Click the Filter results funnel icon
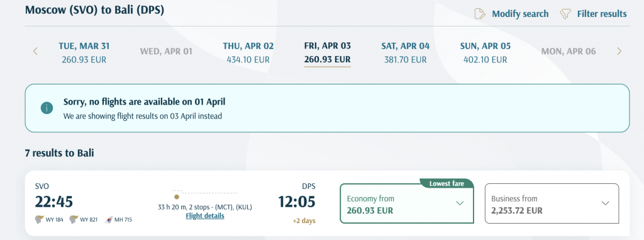644x240 pixels. click(565, 14)
